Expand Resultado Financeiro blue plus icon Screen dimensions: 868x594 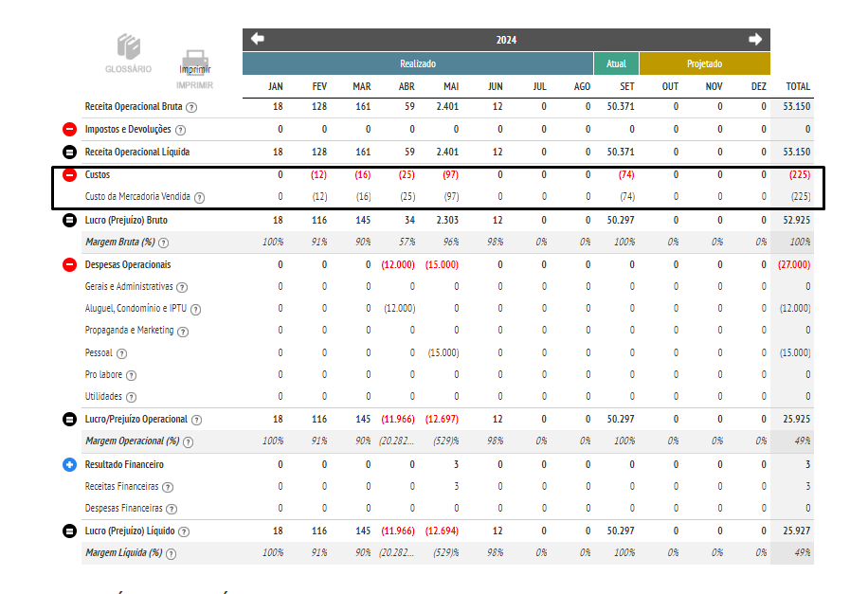[x=69, y=464]
